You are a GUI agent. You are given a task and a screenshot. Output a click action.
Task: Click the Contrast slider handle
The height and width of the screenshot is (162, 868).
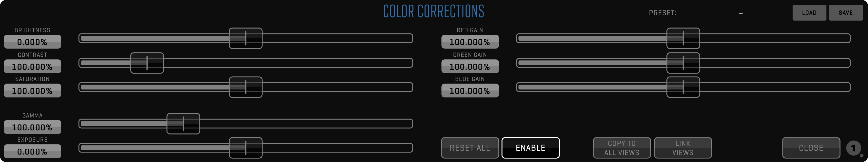click(147, 63)
